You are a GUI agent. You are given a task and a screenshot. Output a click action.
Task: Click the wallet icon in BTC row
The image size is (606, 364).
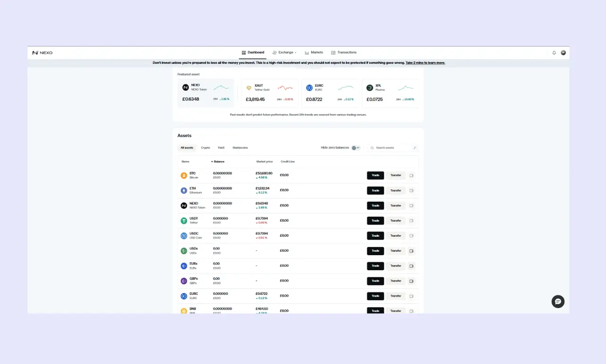[x=411, y=176]
